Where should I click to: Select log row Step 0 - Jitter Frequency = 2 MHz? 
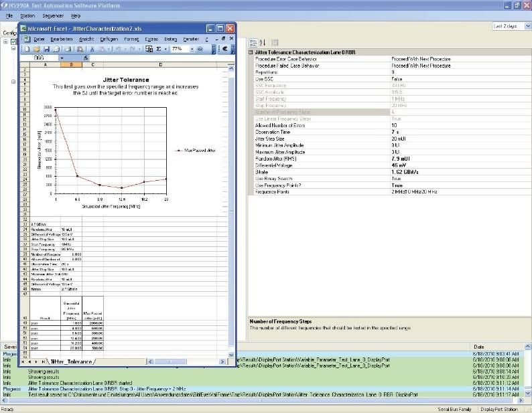pyautogui.click(x=262, y=389)
